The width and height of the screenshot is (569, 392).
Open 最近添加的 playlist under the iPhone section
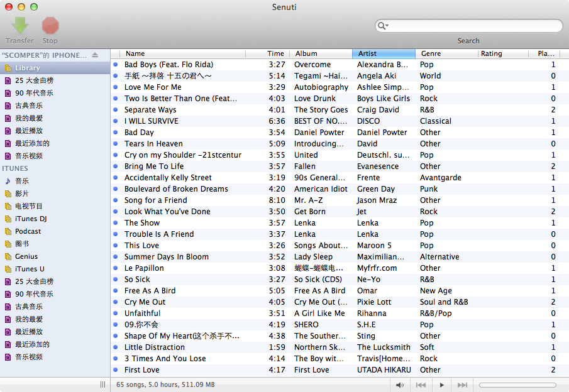click(x=55, y=143)
